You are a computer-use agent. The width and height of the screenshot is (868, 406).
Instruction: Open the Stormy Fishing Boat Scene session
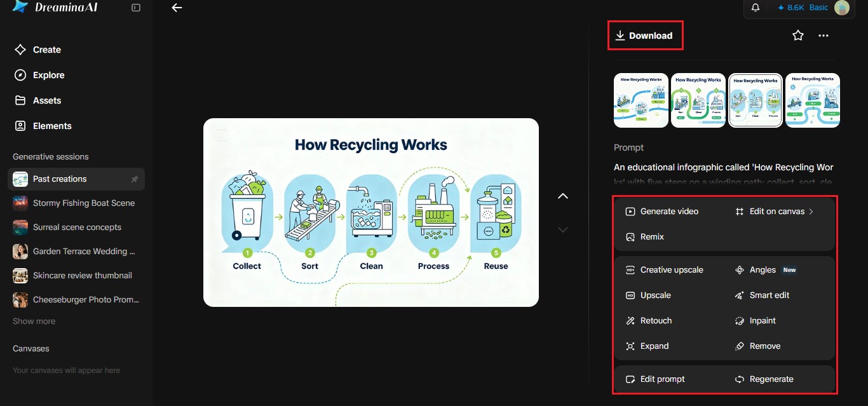coord(76,203)
